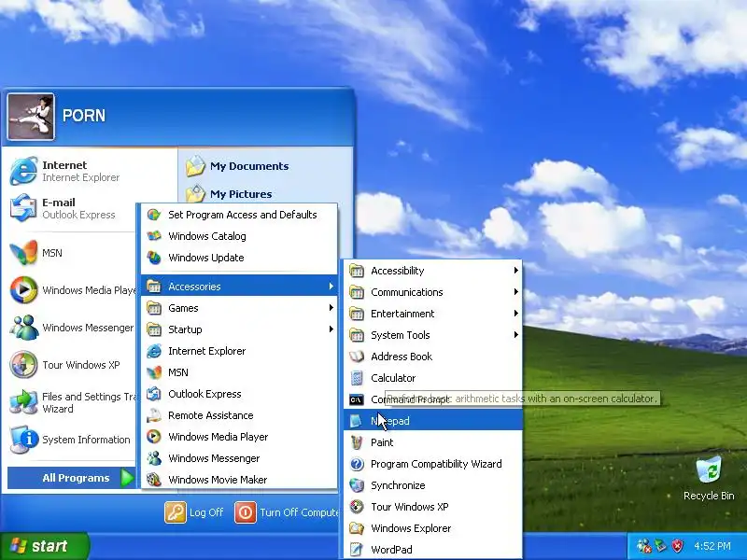Open Windows Catalog
The width and height of the screenshot is (747, 560).
(x=239, y=236)
